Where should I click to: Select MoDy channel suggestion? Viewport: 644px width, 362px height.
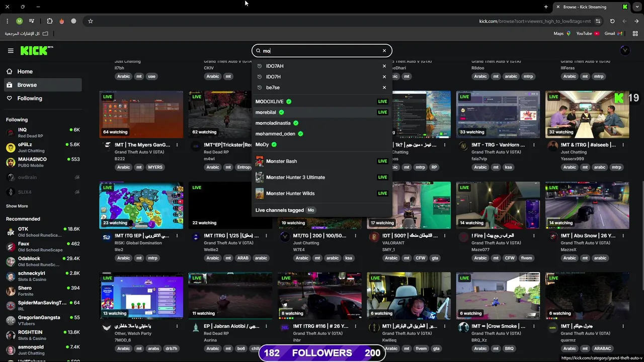(321, 144)
